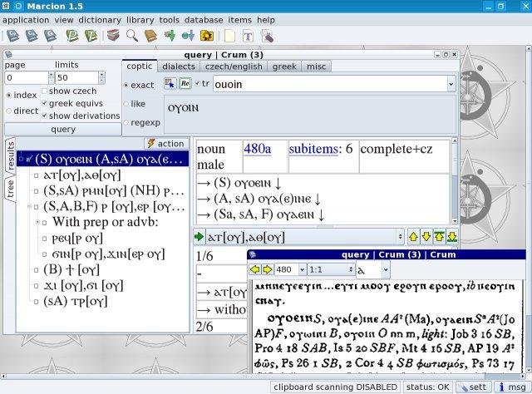Viewport: 532px width, 394px height.
Task: Click the select-with-cursor icon beside exact
Action: point(170,83)
